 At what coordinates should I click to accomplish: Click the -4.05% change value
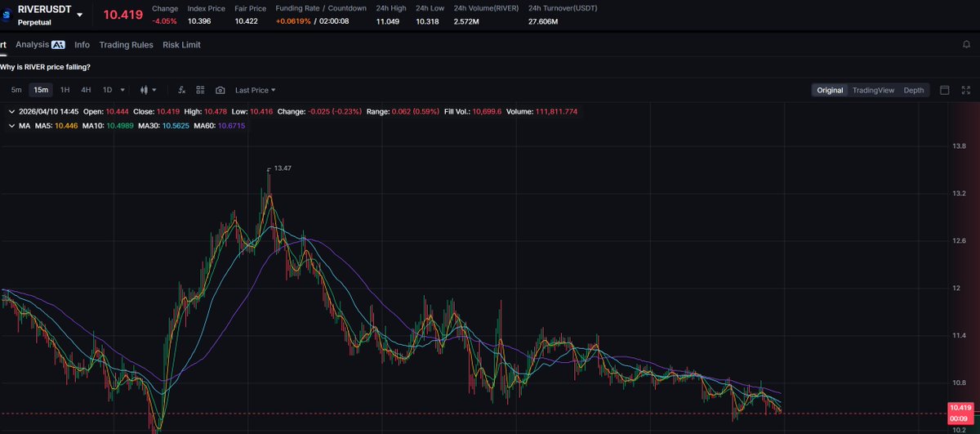click(165, 21)
